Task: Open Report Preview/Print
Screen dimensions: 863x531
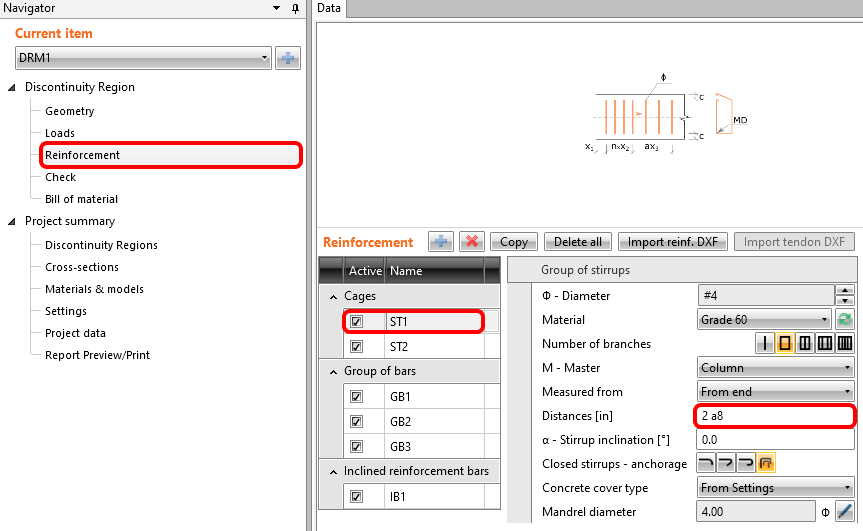Action: tap(97, 355)
